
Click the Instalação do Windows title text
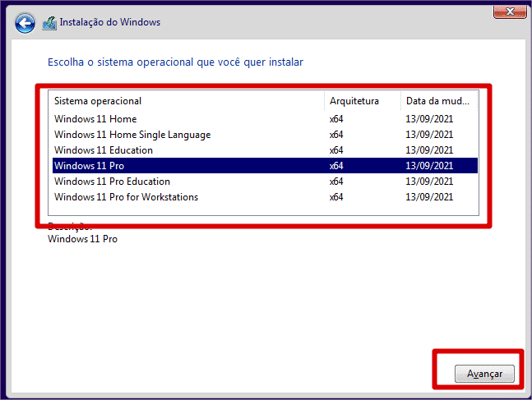tap(110, 22)
